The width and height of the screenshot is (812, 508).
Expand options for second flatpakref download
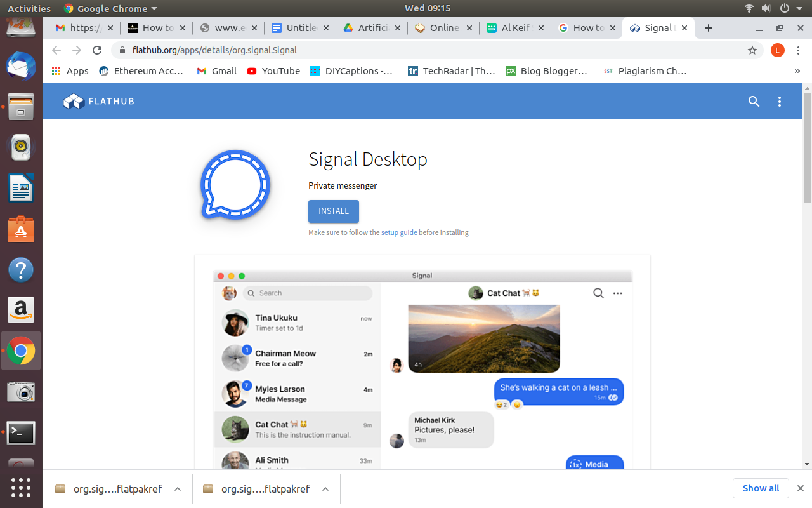[325, 489]
